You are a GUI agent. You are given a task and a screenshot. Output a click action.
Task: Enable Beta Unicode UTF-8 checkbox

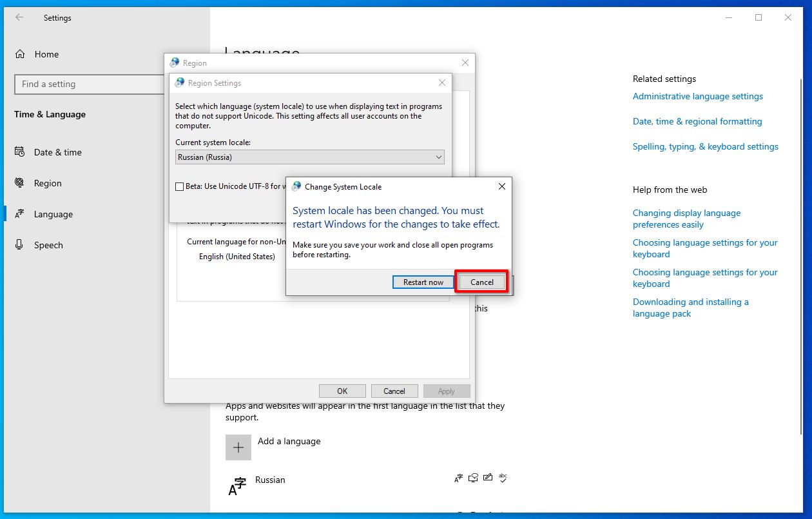click(x=180, y=186)
